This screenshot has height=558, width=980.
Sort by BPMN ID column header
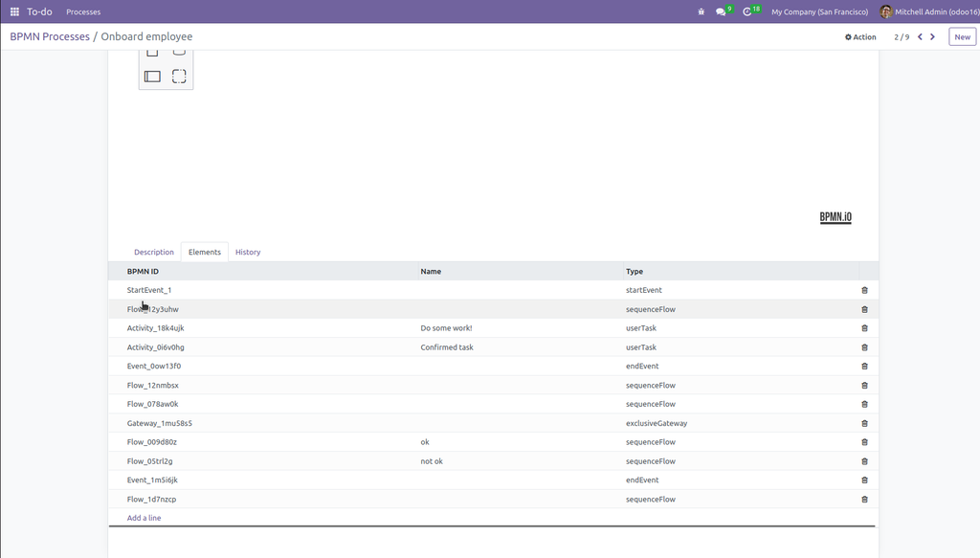[143, 271]
